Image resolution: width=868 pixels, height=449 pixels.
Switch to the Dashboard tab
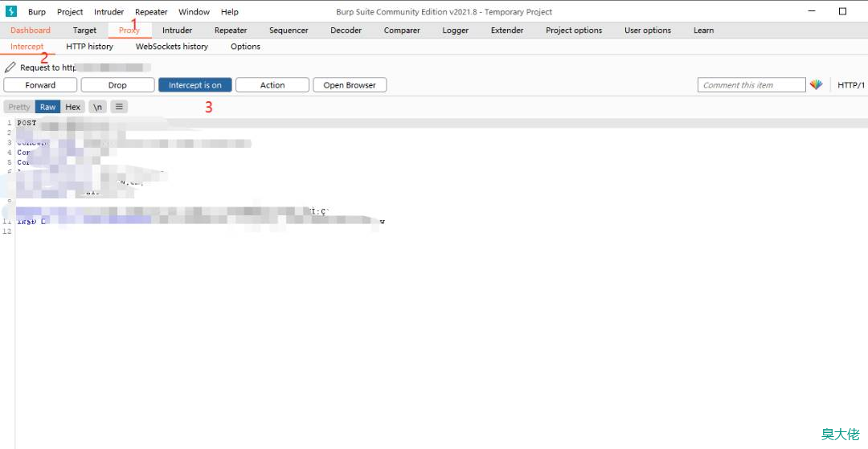coord(31,31)
